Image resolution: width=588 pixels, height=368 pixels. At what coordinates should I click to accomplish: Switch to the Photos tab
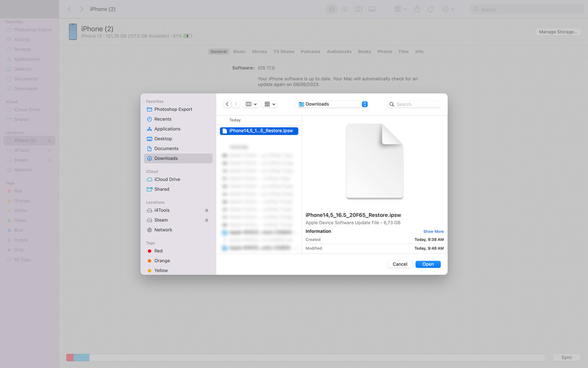pyautogui.click(x=385, y=52)
